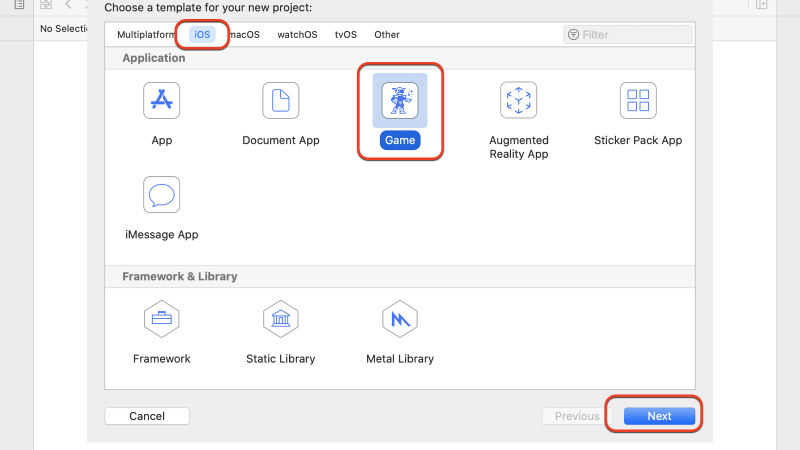
Task: Click the Next button
Action: 659,416
